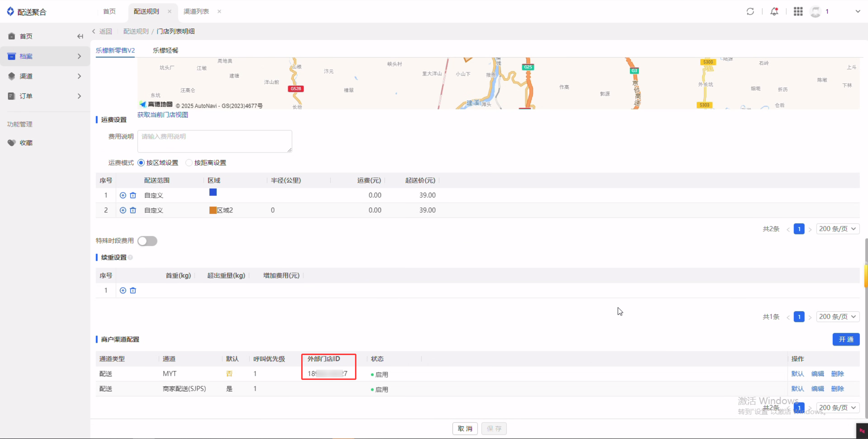Click the blue 开通 button
This screenshot has width=868, height=439.
click(x=846, y=339)
